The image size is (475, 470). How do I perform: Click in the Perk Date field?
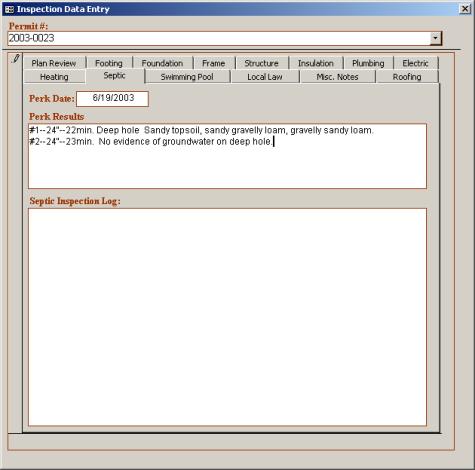[x=112, y=99]
